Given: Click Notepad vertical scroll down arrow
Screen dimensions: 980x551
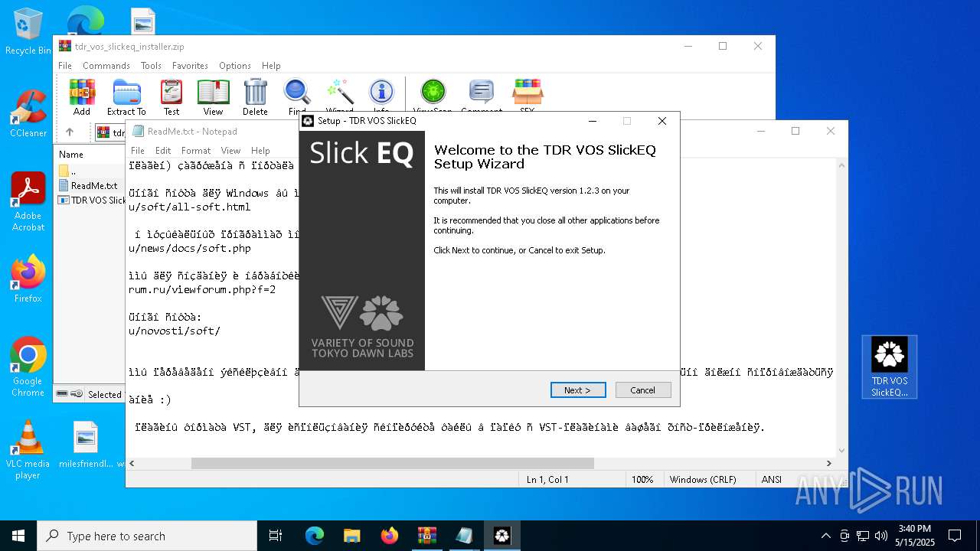Looking at the screenshot, I should point(841,451).
